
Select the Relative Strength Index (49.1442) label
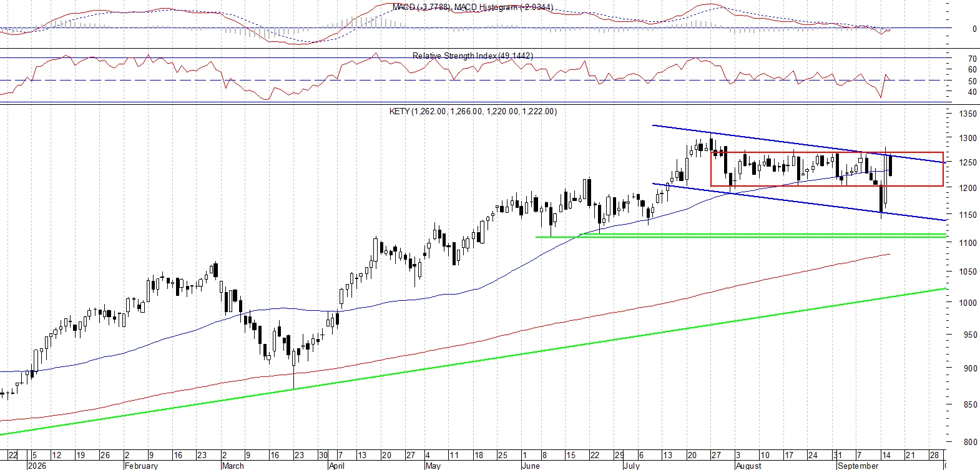[x=473, y=56]
